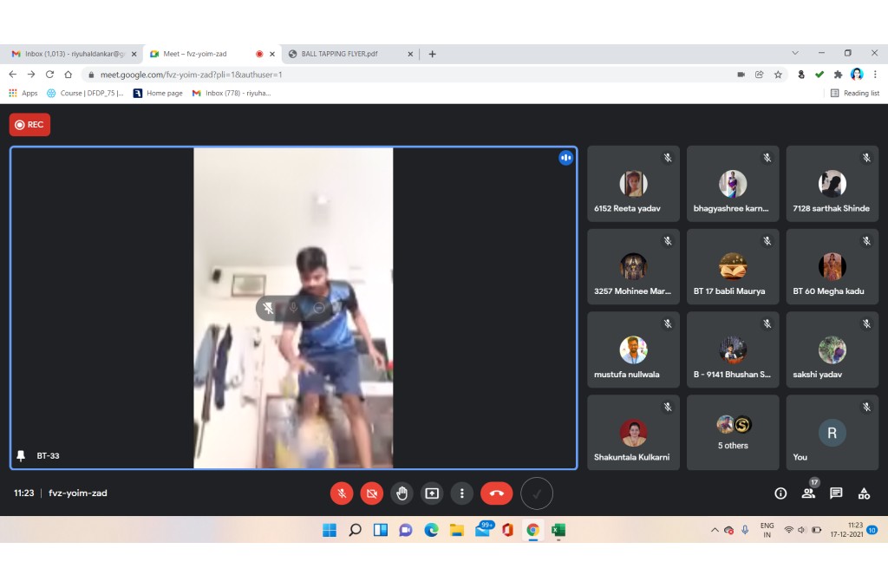Leave the call with the red button
The width and height of the screenshot is (888, 588).
pyautogui.click(x=497, y=493)
